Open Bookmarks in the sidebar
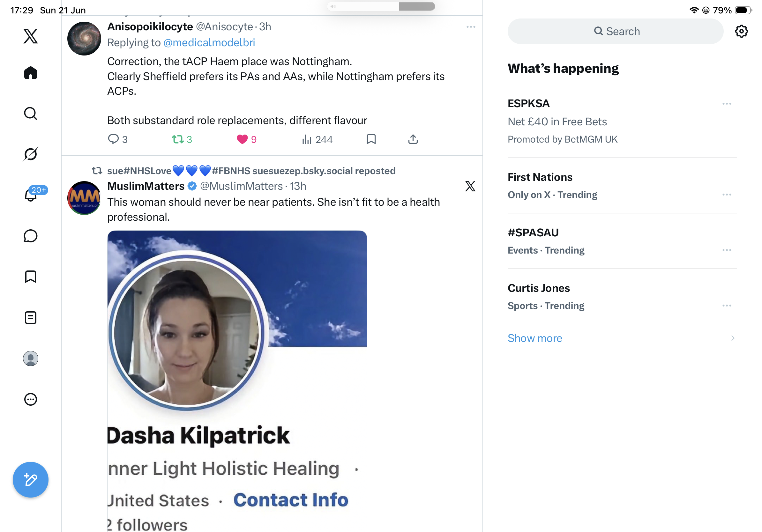The width and height of the screenshot is (762, 532). (31, 277)
